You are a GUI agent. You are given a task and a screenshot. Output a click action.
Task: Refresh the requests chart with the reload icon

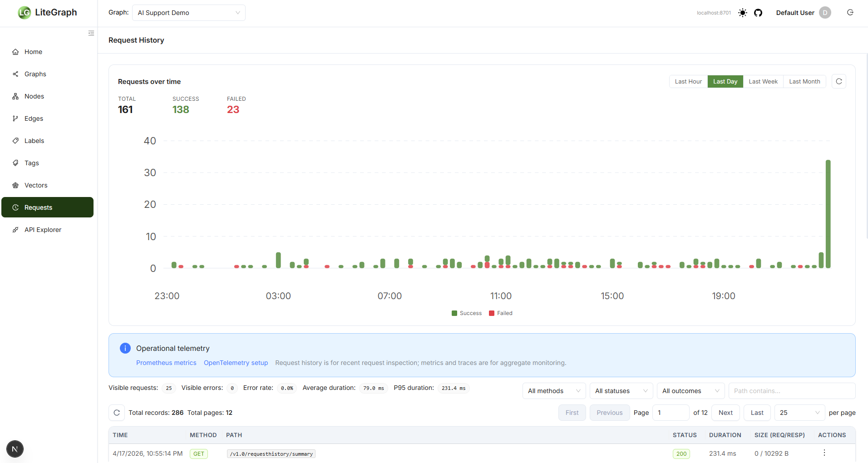(x=838, y=81)
